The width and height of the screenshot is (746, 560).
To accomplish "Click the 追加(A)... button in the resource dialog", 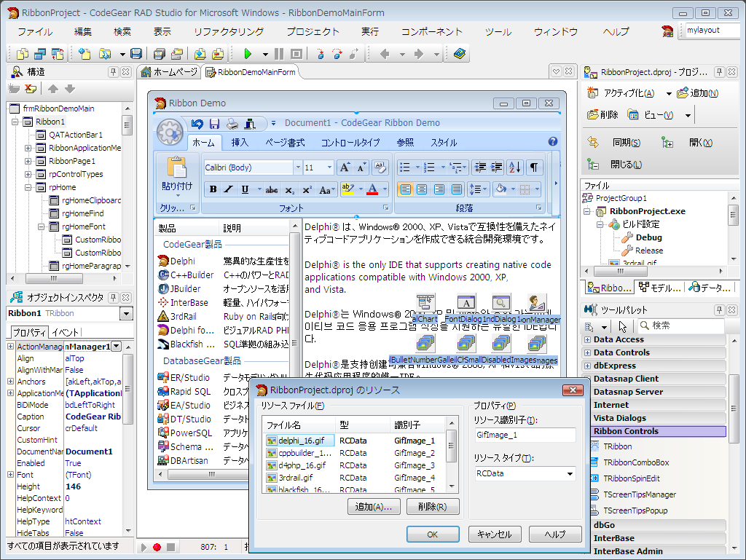I will (x=374, y=507).
